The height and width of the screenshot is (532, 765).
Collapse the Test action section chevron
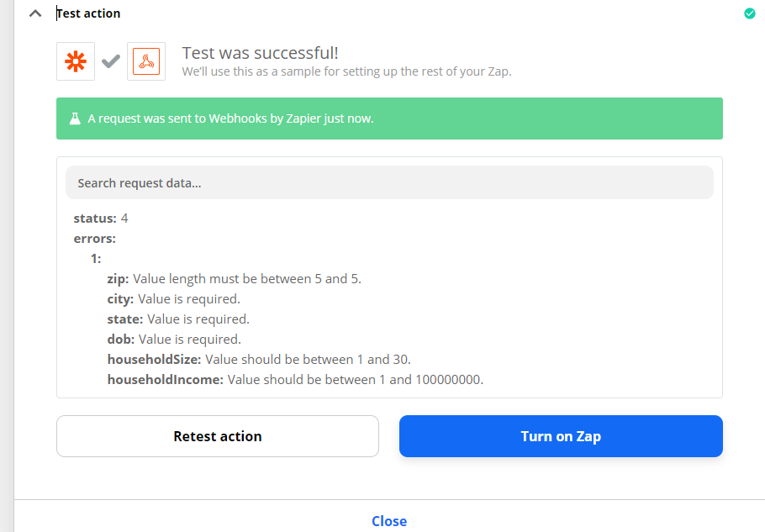point(35,13)
